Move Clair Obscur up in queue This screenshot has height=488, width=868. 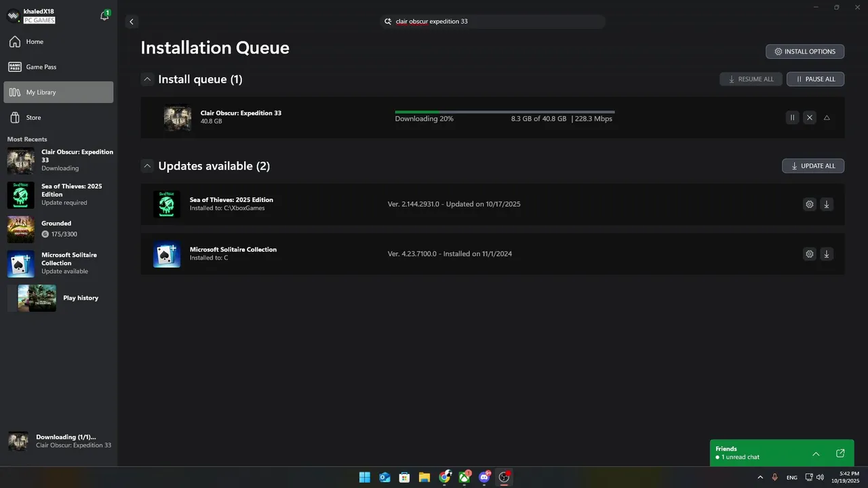tap(827, 118)
